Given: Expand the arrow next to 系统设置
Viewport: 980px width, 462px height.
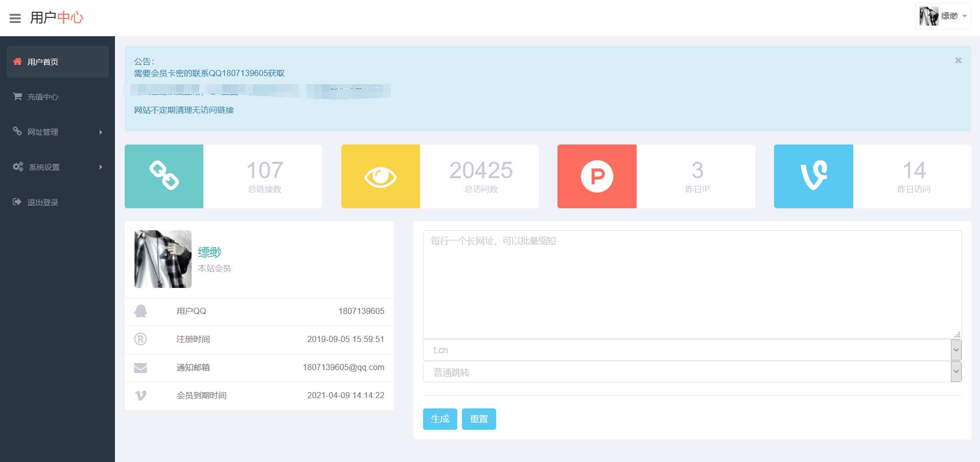Looking at the screenshot, I should 101,167.
